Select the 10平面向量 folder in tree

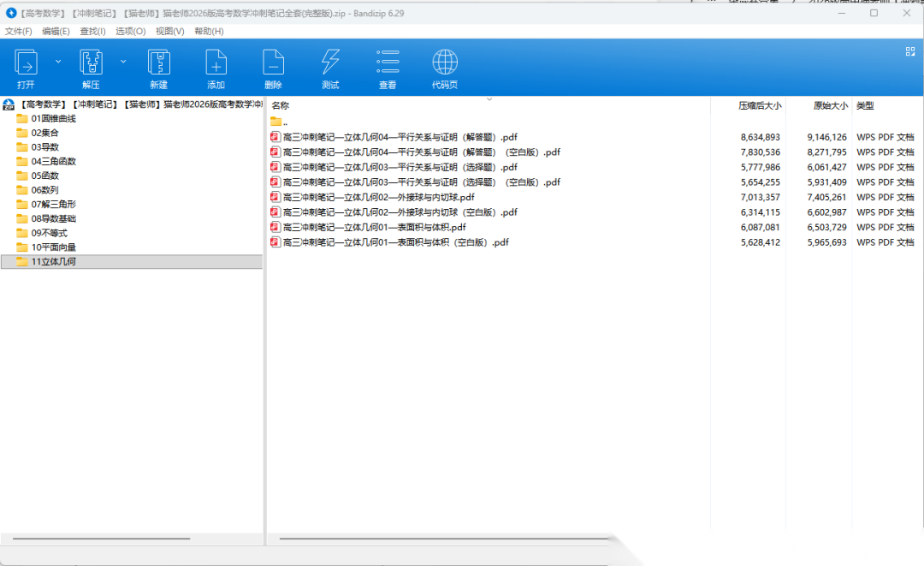coord(54,247)
